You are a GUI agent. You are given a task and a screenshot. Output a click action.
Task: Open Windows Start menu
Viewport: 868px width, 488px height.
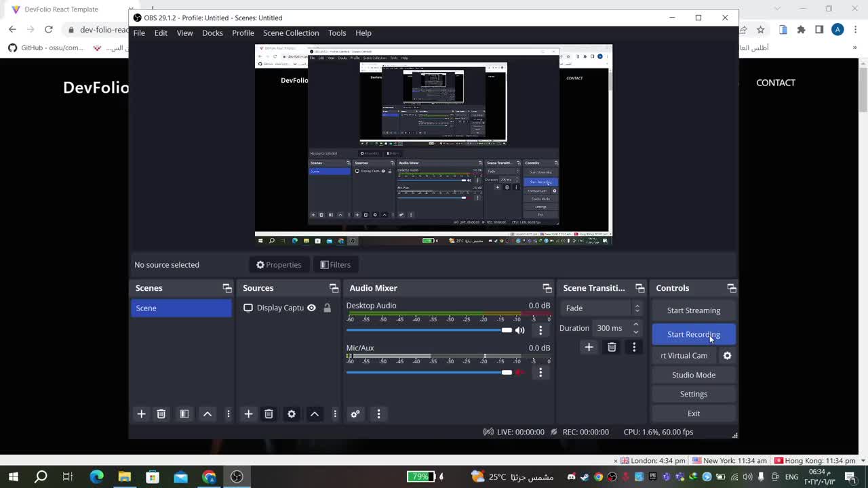pos(13,476)
